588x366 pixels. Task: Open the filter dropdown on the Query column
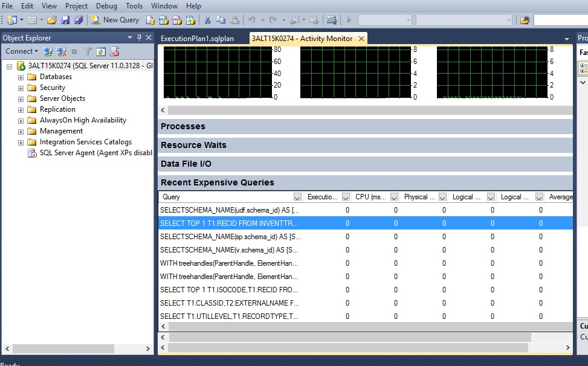[297, 197]
